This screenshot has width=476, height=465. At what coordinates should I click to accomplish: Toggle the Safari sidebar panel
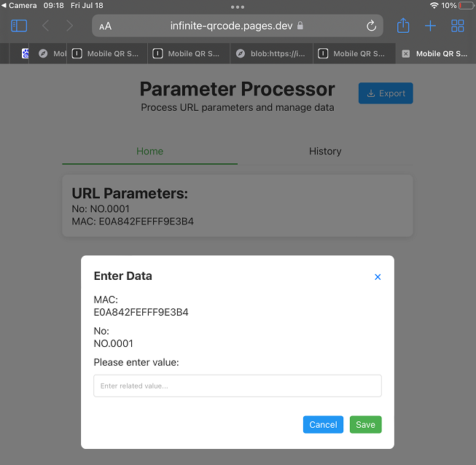[x=19, y=26]
